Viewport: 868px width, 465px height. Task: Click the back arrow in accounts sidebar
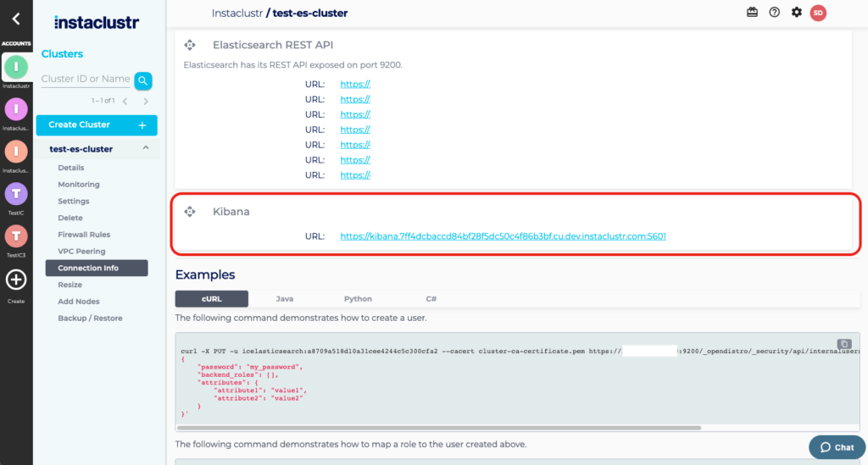click(16, 19)
